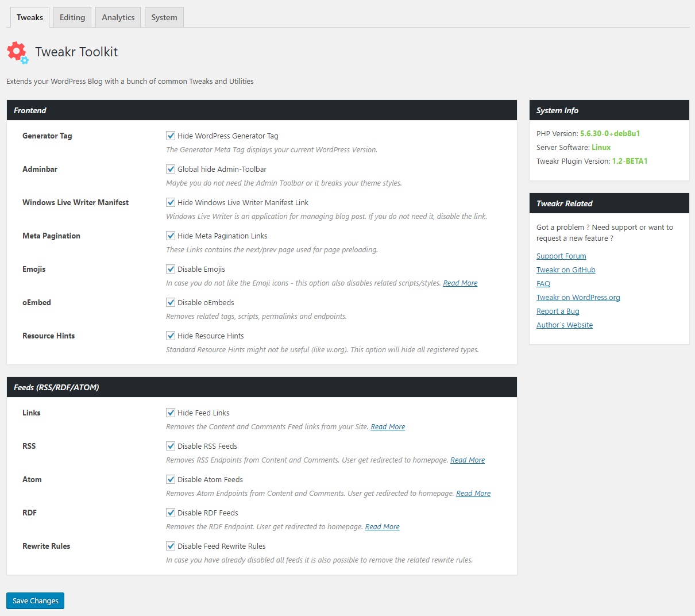Click the Links label in the Feeds section
Screen dimensions: 695x616
(32, 413)
